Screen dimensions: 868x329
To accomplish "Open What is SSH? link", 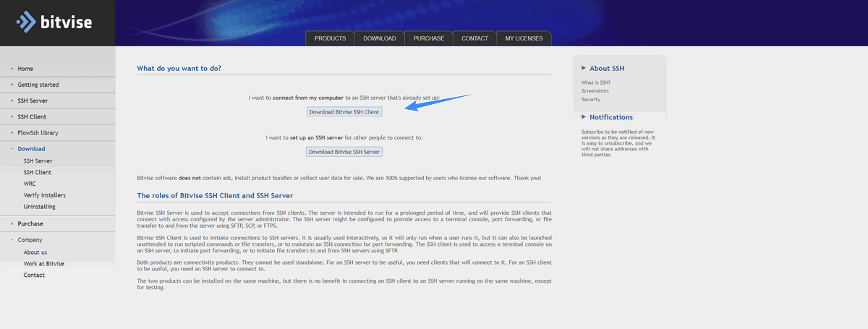I will point(596,83).
